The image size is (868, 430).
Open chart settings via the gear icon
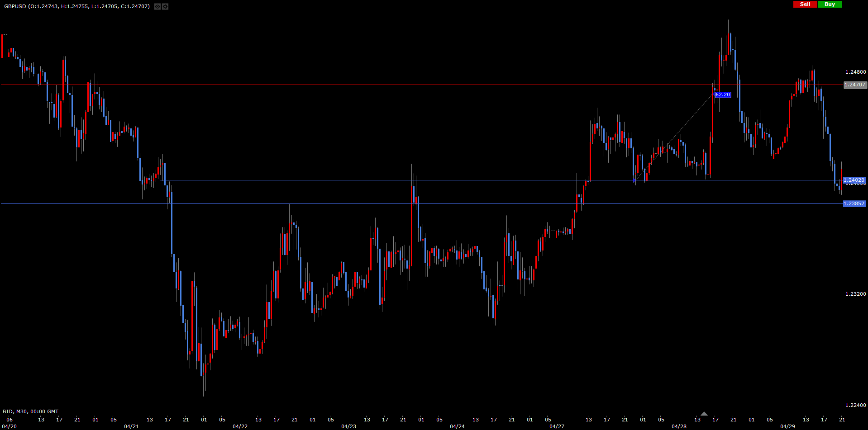[x=165, y=6]
